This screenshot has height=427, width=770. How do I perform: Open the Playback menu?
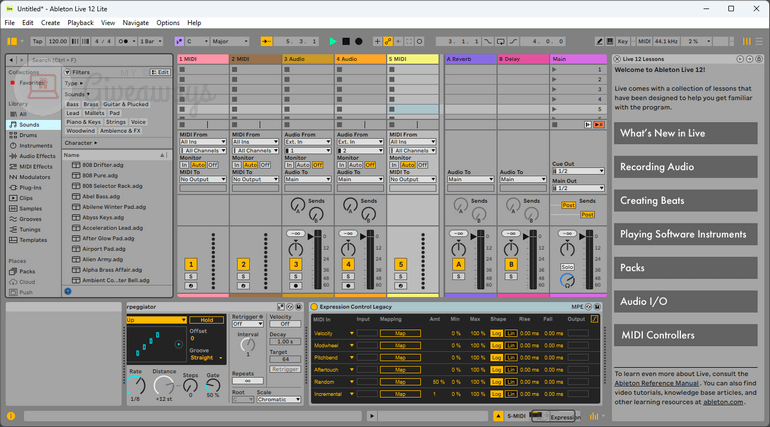point(81,23)
